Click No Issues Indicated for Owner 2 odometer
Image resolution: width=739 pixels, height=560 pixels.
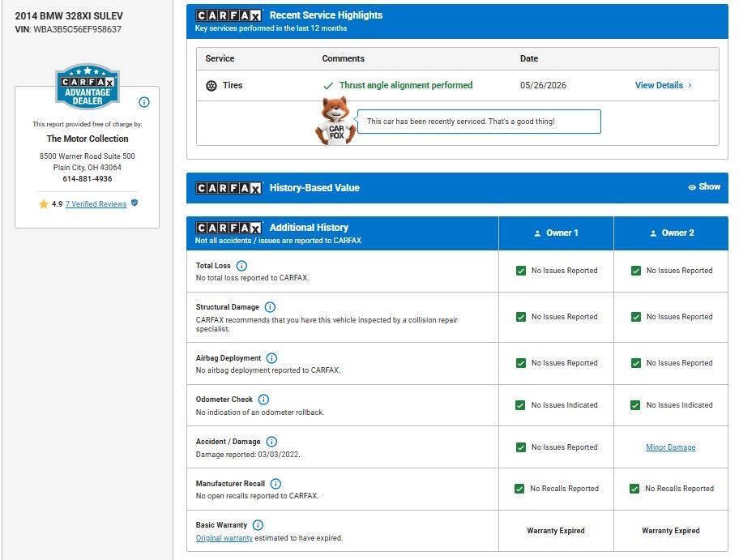pyautogui.click(x=679, y=405)
